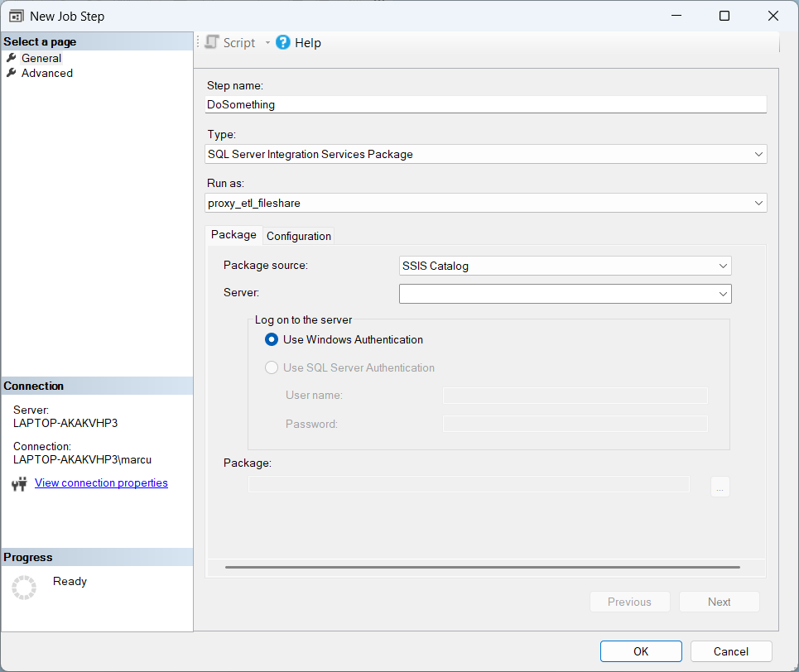799x672 pixels.
Task: Click the toolbar grip handle
Action: [x=198, y=42]
